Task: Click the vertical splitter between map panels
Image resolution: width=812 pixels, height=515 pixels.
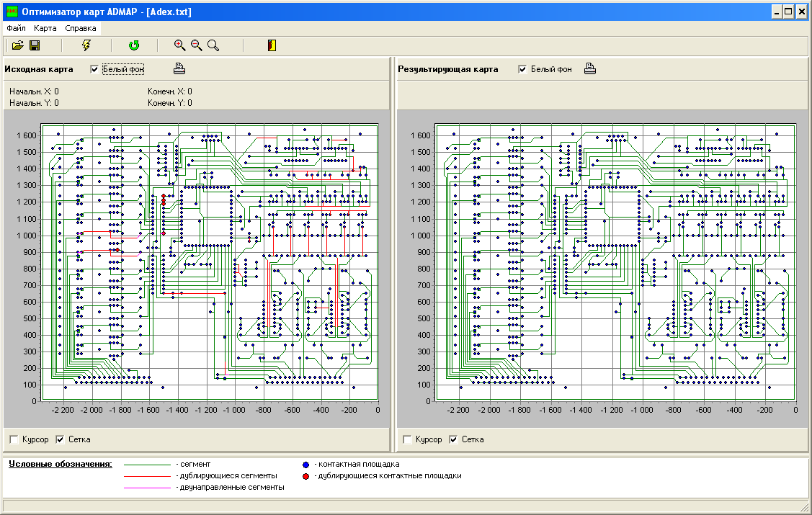Action: point(392,252)
